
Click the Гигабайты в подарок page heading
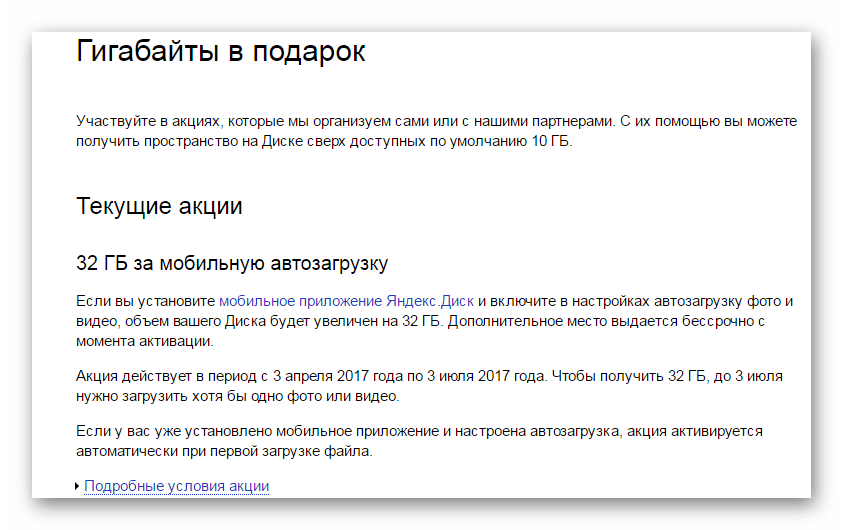pos(221,52)
